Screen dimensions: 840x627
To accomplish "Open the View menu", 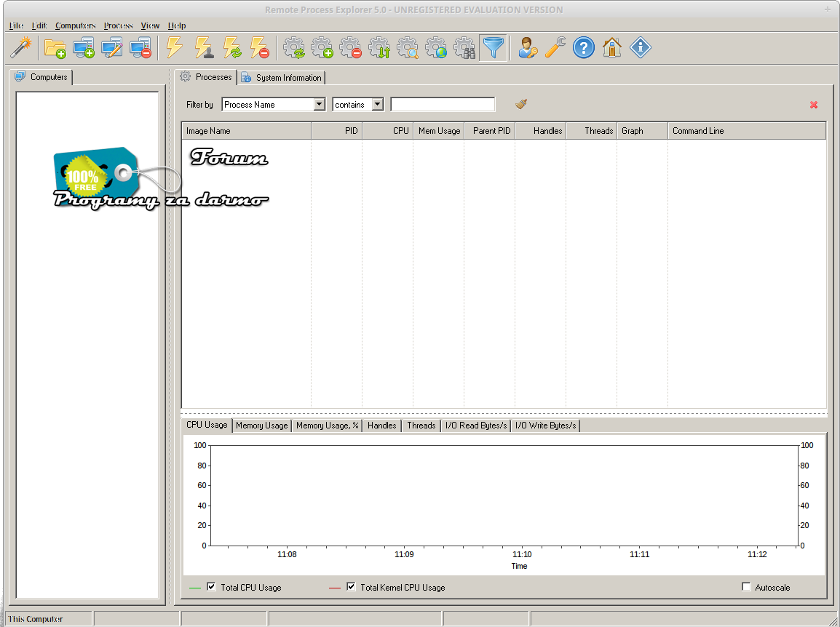I will (150, 25).
